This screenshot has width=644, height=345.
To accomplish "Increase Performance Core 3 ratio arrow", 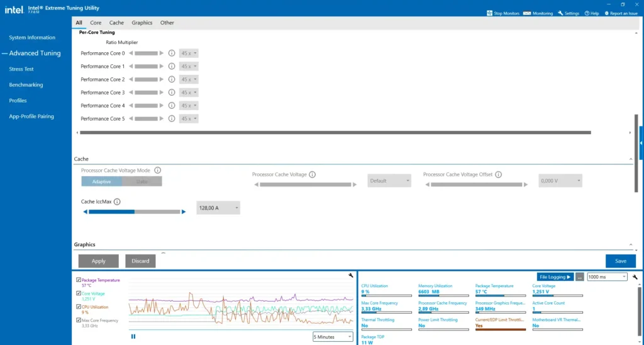I will point(162,93).
